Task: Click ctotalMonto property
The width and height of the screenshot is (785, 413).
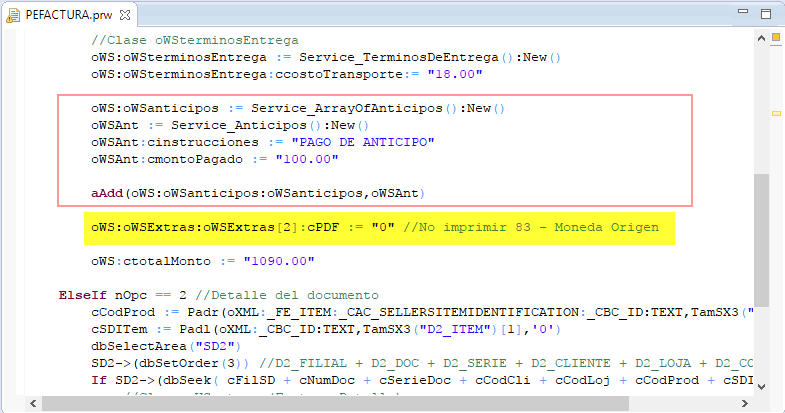Action: click(167, 261)
